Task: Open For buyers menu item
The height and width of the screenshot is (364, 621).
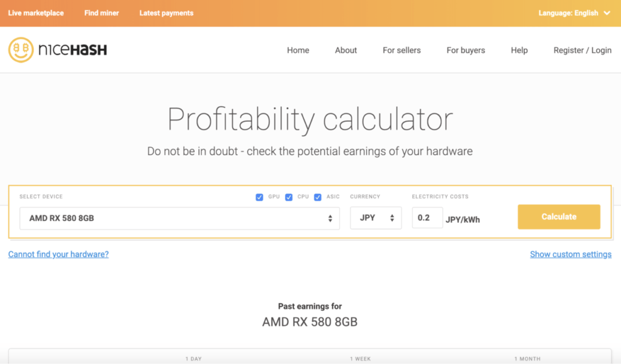Action: pos(466,50)
